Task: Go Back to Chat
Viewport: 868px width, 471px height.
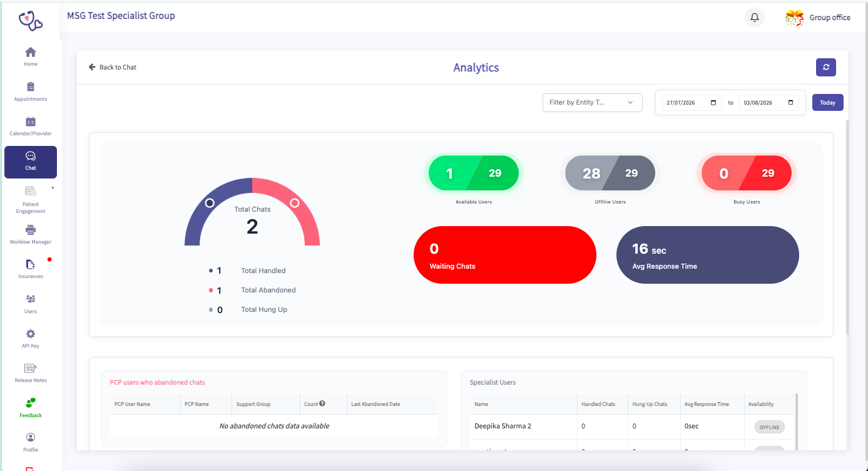Action: [113, 67]
